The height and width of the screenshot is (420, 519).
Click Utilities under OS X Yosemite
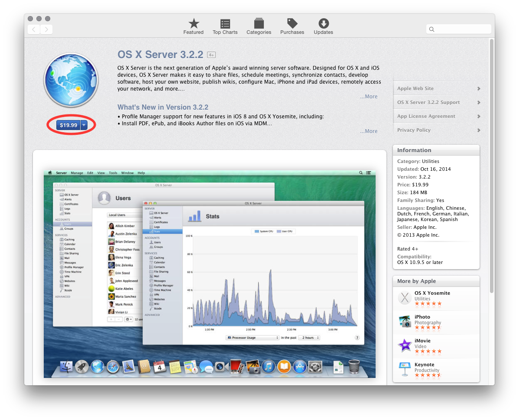422,299
